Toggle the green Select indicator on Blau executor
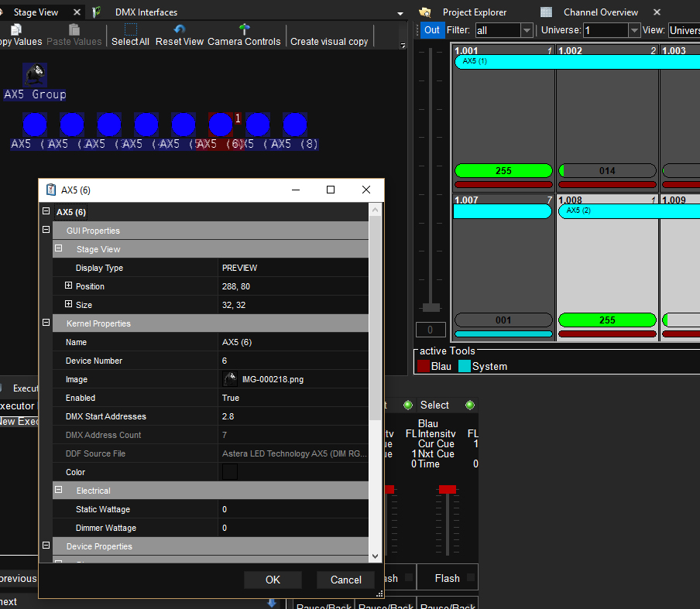The image size is (700, 609). (469, 405)
